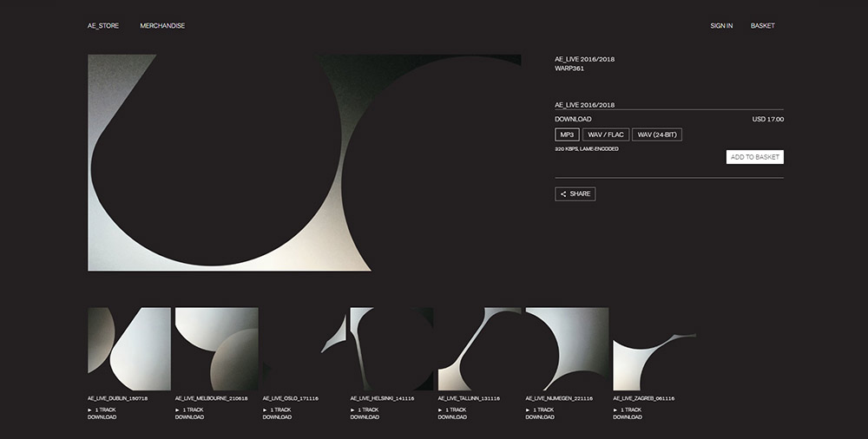
Task: Play the AE_LIVE_NIJMEGEN_221116 track
Action: pos(529,410)
